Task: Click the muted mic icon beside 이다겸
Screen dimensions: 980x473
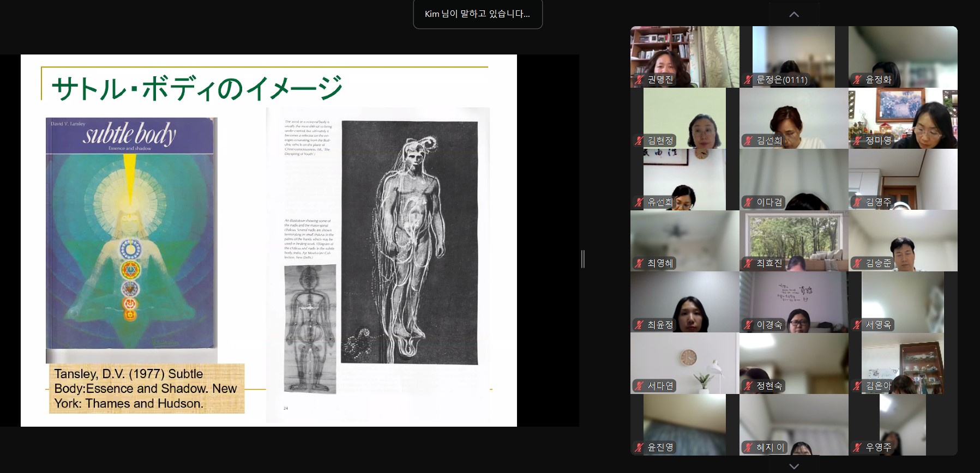Action: [748, 202]
